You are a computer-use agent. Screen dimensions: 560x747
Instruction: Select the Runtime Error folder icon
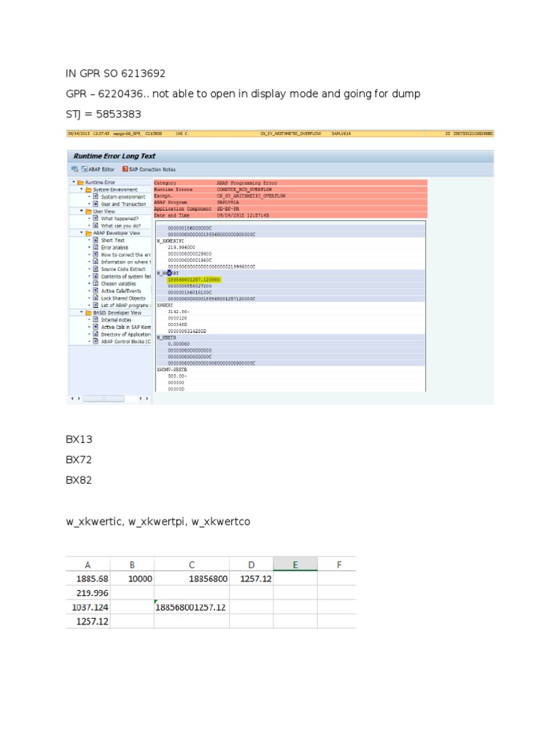point(80,182)
